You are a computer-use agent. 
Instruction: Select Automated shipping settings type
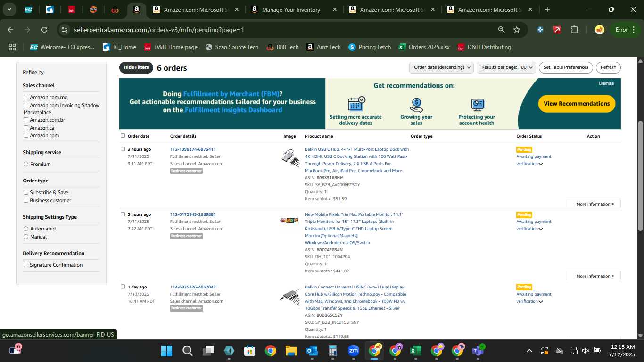tap(26, 229)
